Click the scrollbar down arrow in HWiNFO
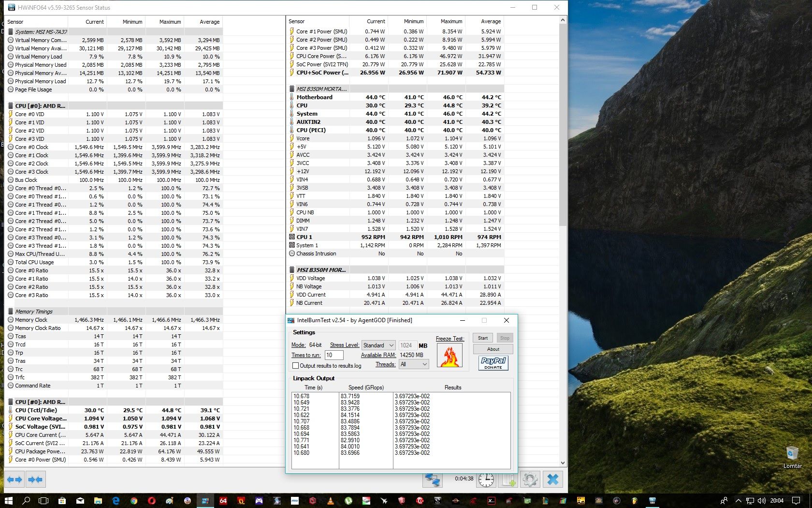Image resolution: width=812 pixels, height=508 pixels. (x=562, y=463)
